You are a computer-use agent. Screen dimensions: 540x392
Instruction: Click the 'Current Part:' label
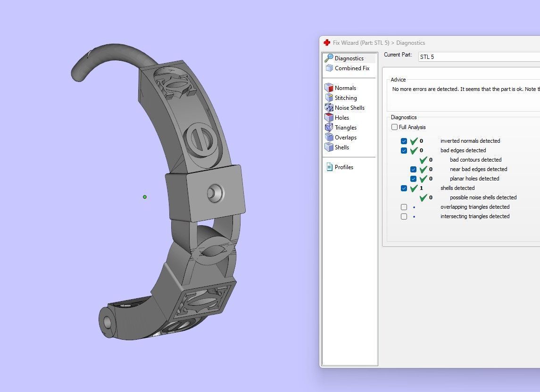(x=398, y=55)
